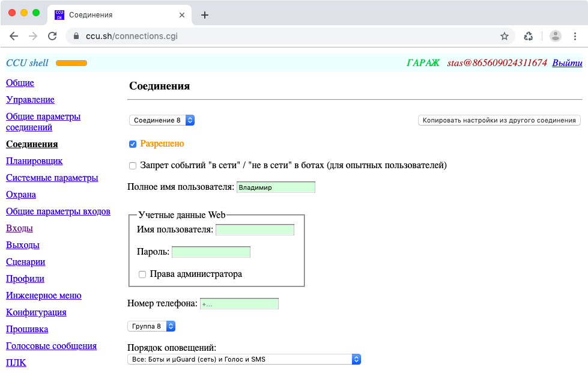
Task: Open the Профили page
Action: tap(25, 279)
